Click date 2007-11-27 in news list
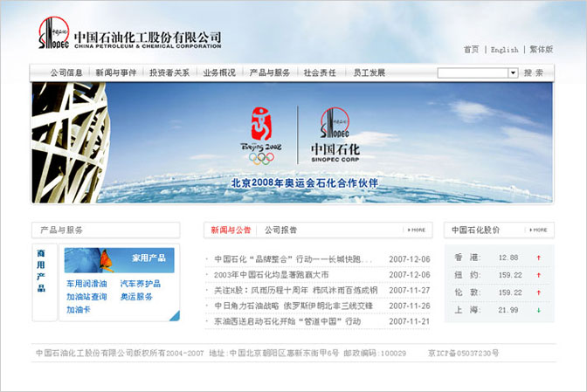Screen dimensions: 587x392 click(410, 290)
